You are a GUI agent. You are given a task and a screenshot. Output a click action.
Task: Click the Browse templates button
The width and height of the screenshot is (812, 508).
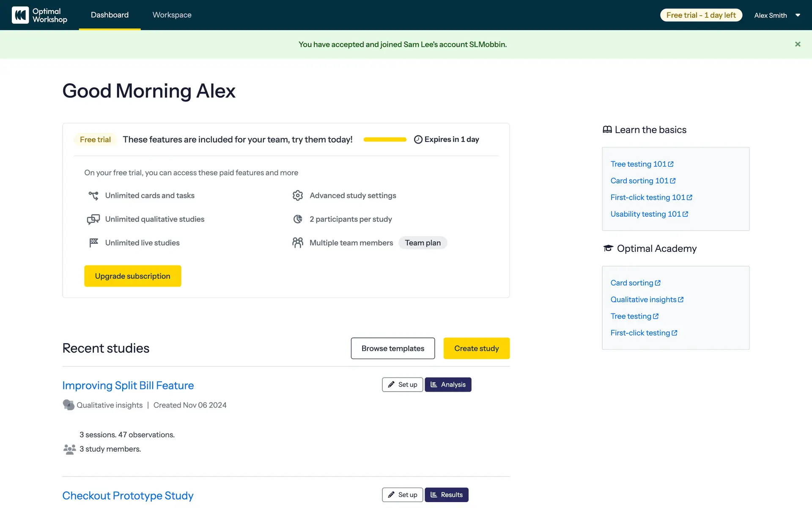point(392,348)
